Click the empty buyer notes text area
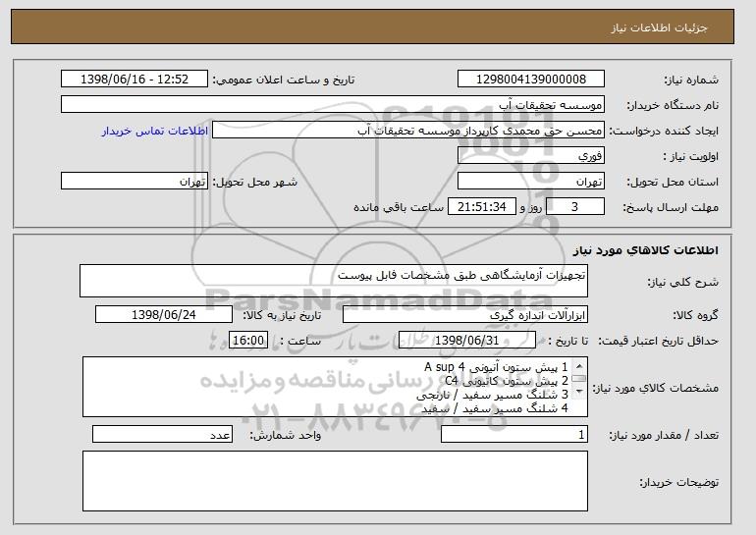Image resolution: width=756 pixels, height=535 pixels. click(335, 481)
